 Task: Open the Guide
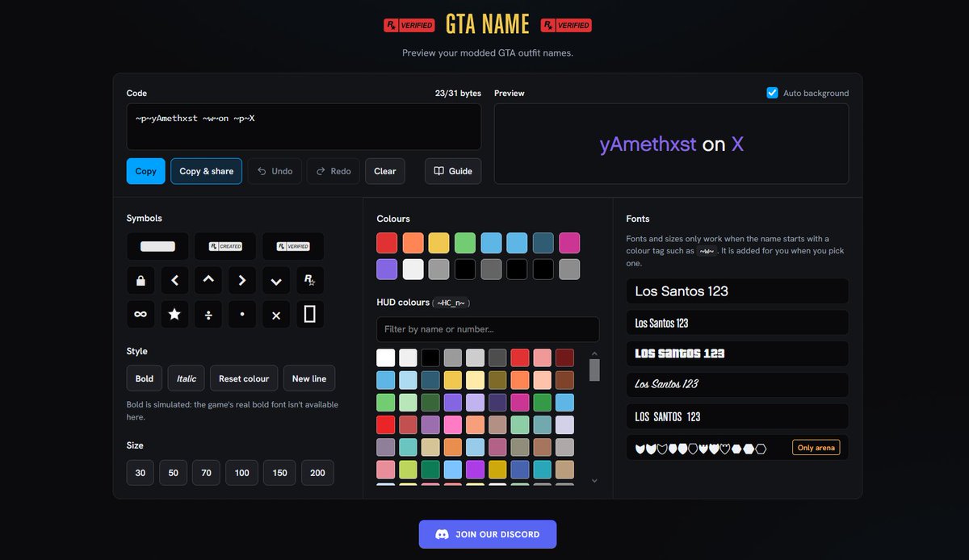click(453, 171)
